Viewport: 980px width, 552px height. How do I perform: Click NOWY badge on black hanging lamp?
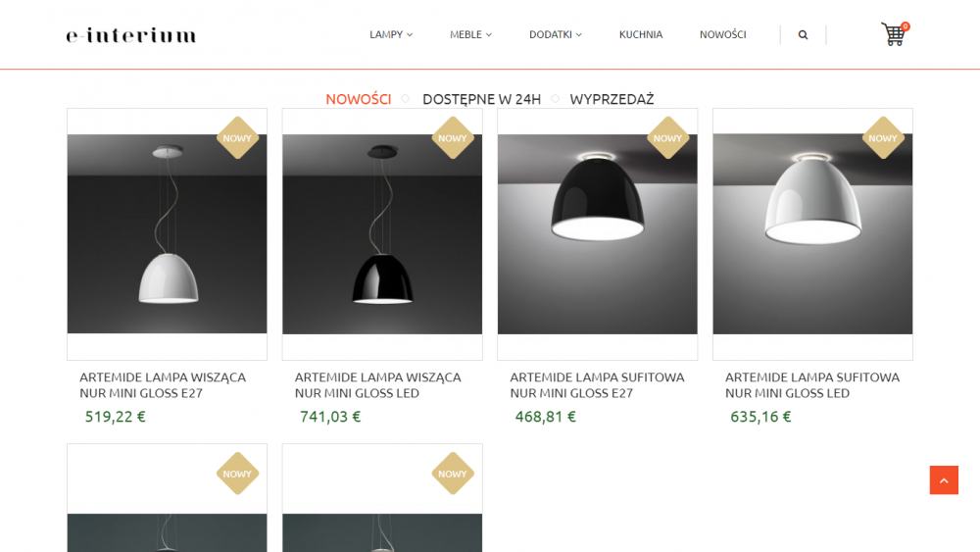pyautogui.click(x=453, y=138)
